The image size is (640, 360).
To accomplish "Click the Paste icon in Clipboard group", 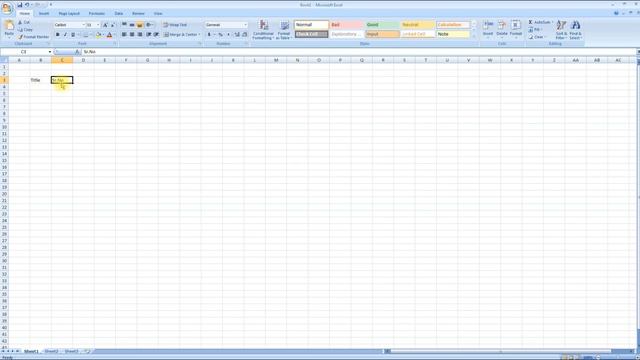I will (x=9, y=26).
